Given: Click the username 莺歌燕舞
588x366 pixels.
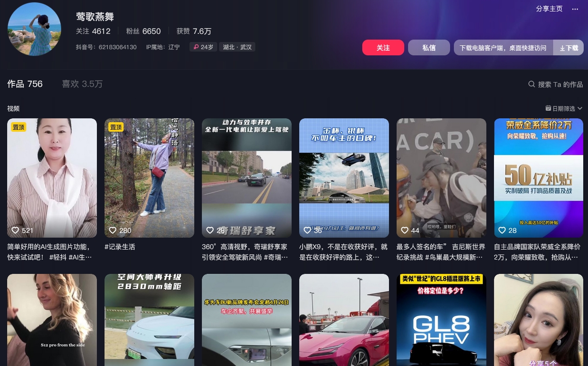Looking at the screenshot, I should click(x=95, y=17).
